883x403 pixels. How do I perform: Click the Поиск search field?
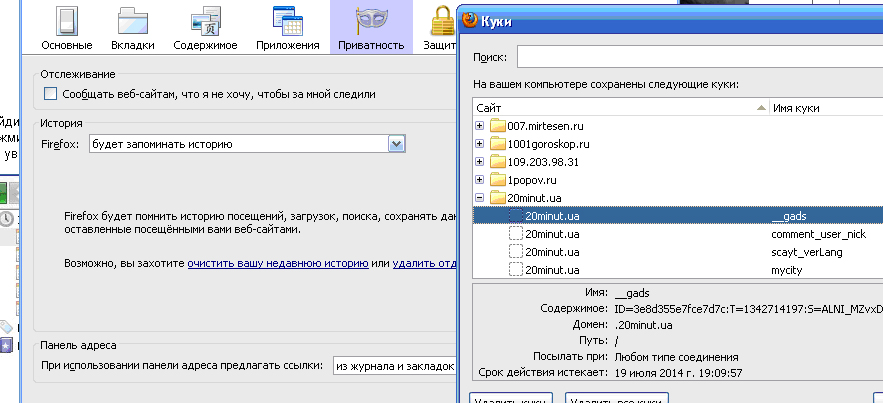[x=698, y=57]
